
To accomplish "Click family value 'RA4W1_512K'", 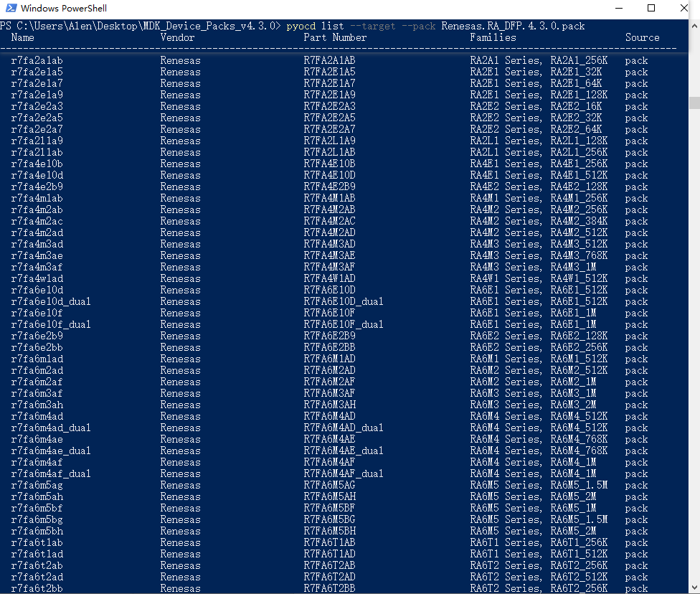I will pyautogui.click(x=579, y=278).
